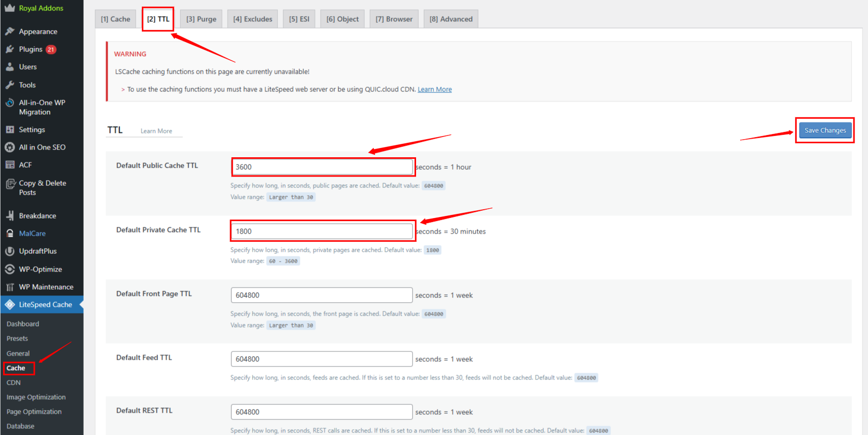Open Learn More link in warning notice
The height and width of the screenshot is (435, 868).
point(435,89)
